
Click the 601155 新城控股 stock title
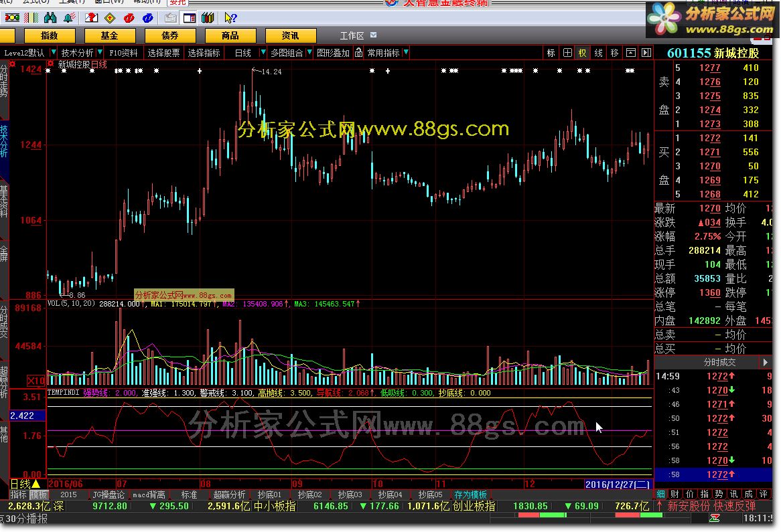tap(713, 53)
